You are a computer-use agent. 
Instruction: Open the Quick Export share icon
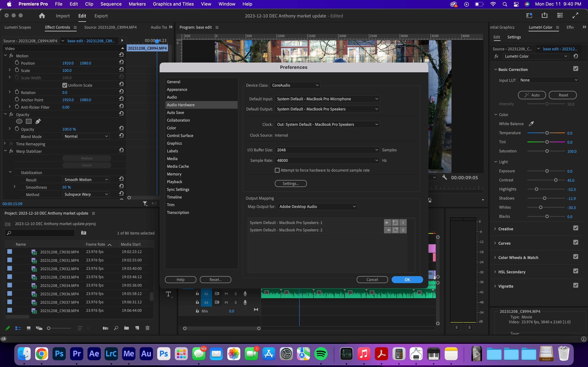tap(544, 16)
